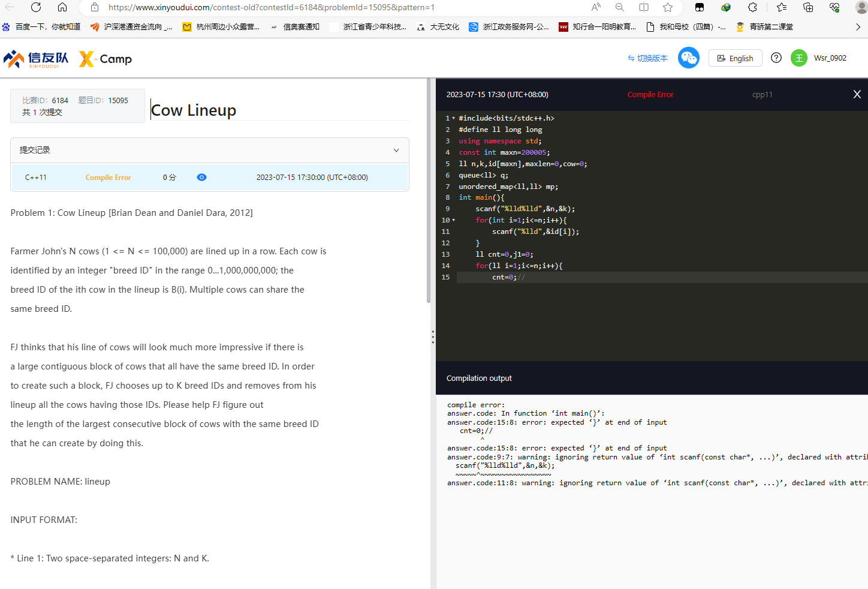Open the 我和母校 bookmark
Image resolution: width=868 pixels, height=589 pixels.
tap(686, 27)
